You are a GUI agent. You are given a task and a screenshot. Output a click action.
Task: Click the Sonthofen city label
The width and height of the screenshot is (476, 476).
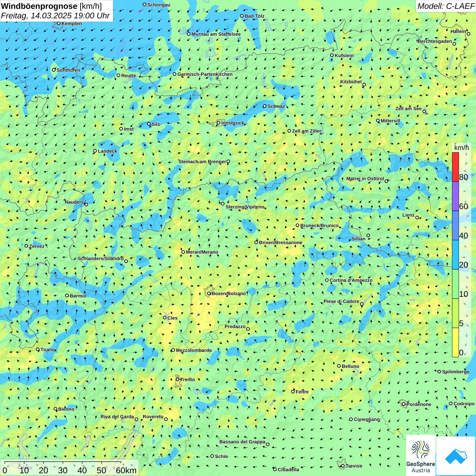click(x=68, y=70)
